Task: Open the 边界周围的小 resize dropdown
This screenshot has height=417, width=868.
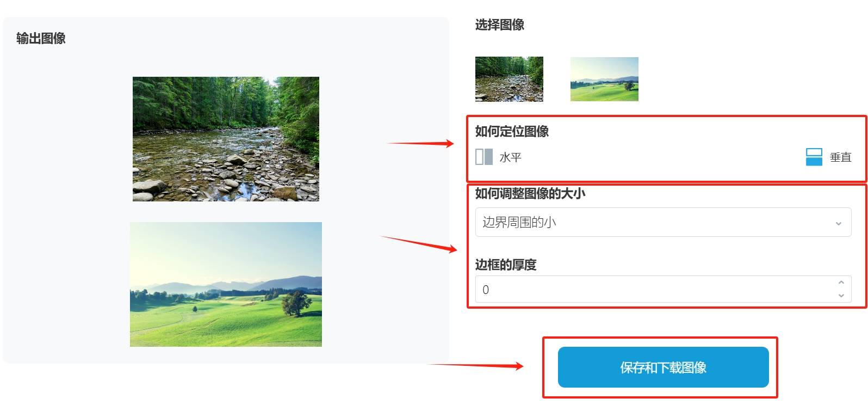Action: (663, 222)
